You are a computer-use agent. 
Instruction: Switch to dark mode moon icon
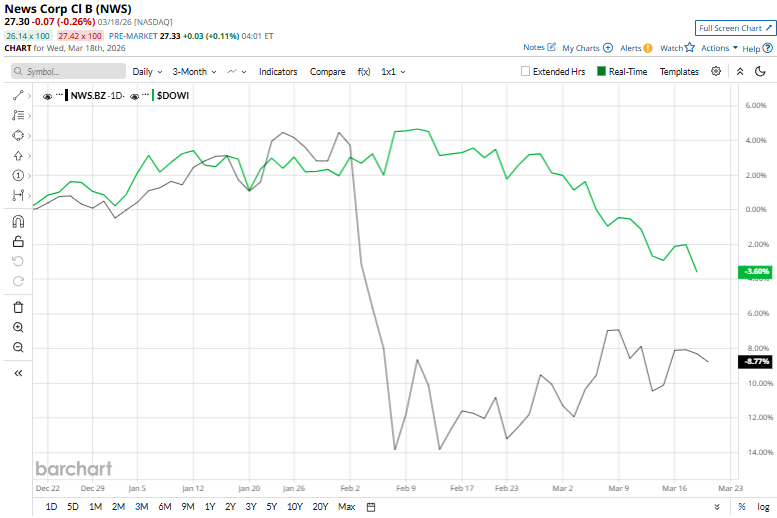[761, 72]
